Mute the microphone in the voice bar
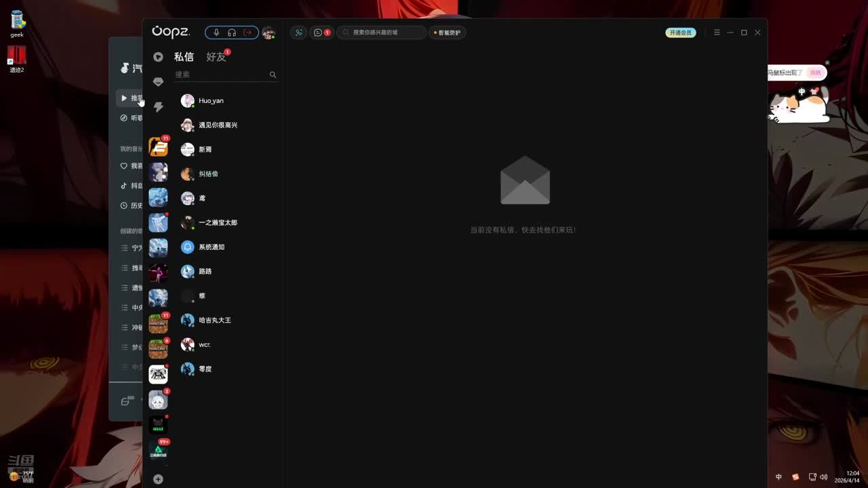 tap(216, 33)
